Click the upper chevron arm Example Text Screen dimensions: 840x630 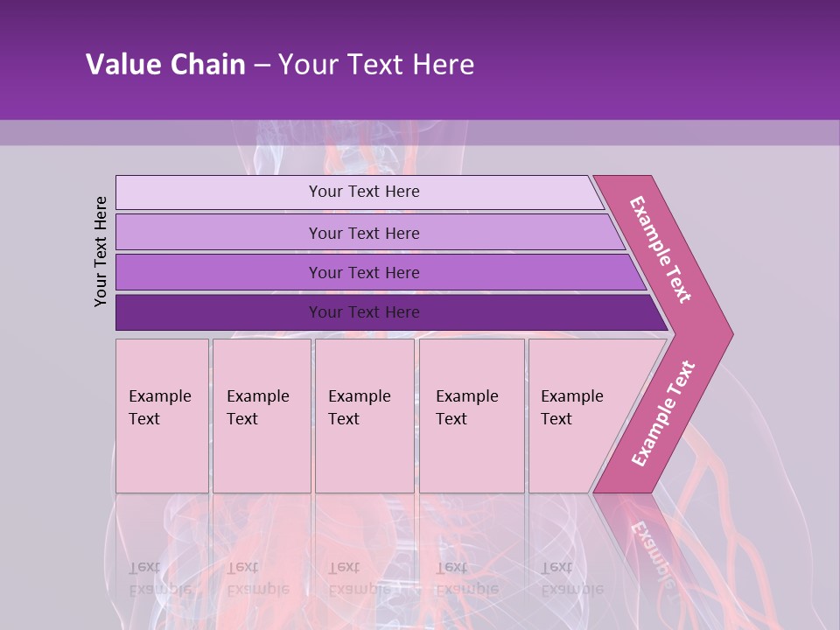[x=661, y=249]
